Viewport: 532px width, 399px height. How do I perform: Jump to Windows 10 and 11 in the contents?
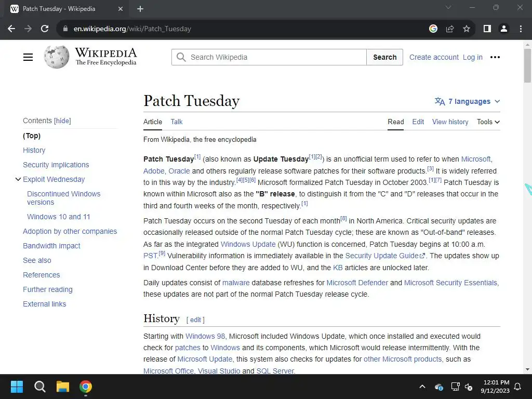pos(59,217)
